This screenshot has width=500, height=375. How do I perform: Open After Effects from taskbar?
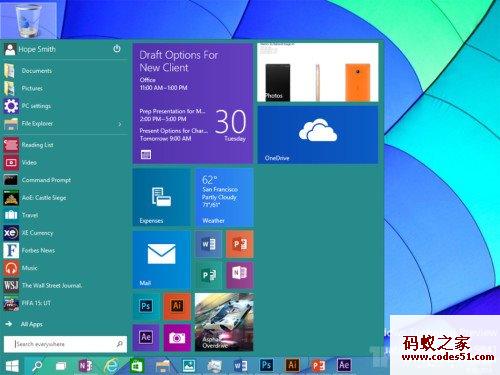tap(344, 365)
